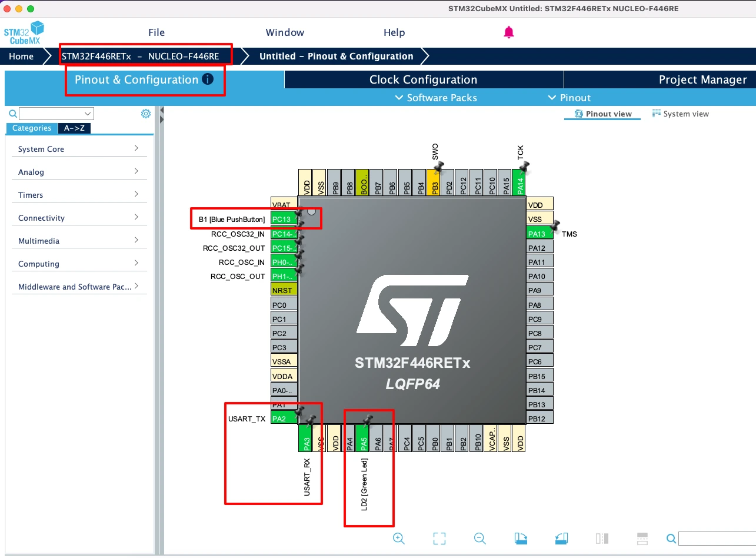
Task: Switch to the Clock Configuration tab
Action: click(424, 79)
